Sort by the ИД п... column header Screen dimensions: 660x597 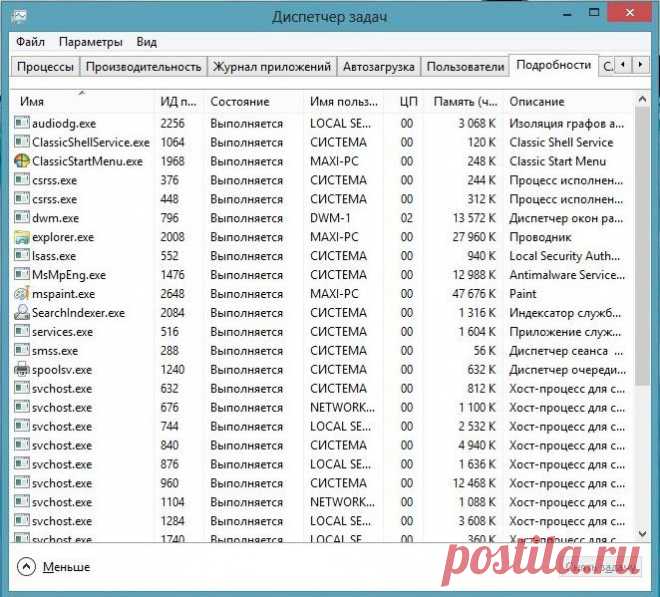[179, 101]
